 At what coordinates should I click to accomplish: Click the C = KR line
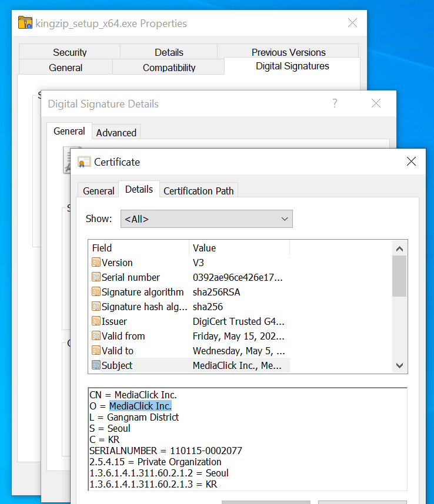[x=105, y=439]
